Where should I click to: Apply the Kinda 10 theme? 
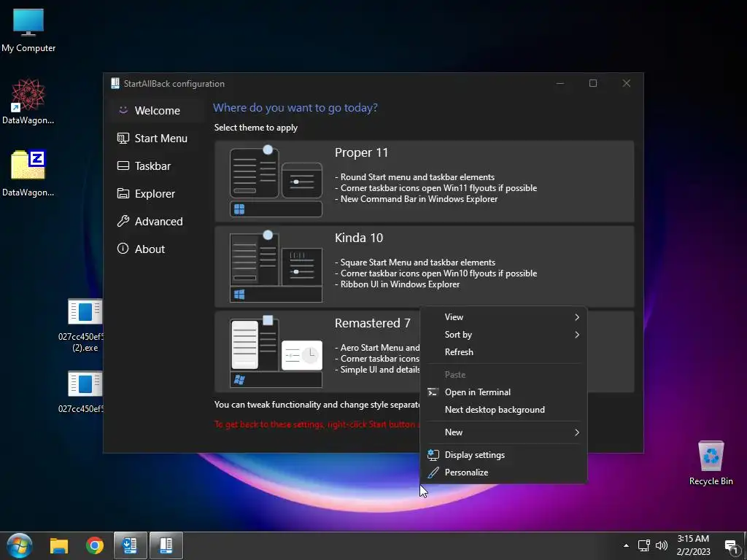tap(424, 267)
